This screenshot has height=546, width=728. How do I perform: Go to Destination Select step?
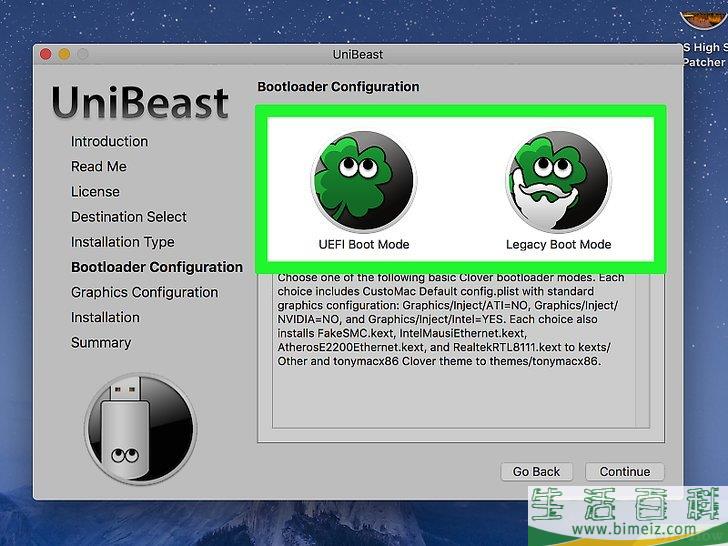click(x=129, y=216)
